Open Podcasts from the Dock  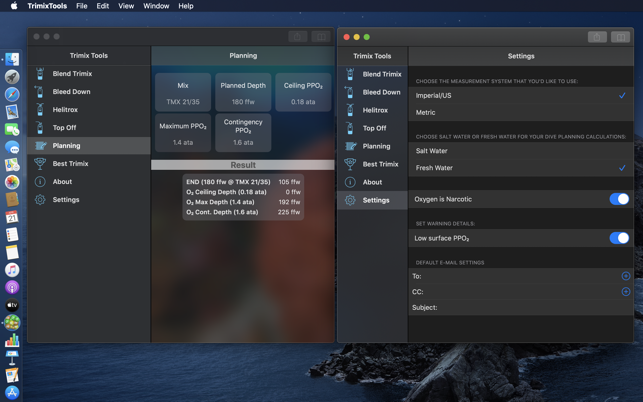12,288
